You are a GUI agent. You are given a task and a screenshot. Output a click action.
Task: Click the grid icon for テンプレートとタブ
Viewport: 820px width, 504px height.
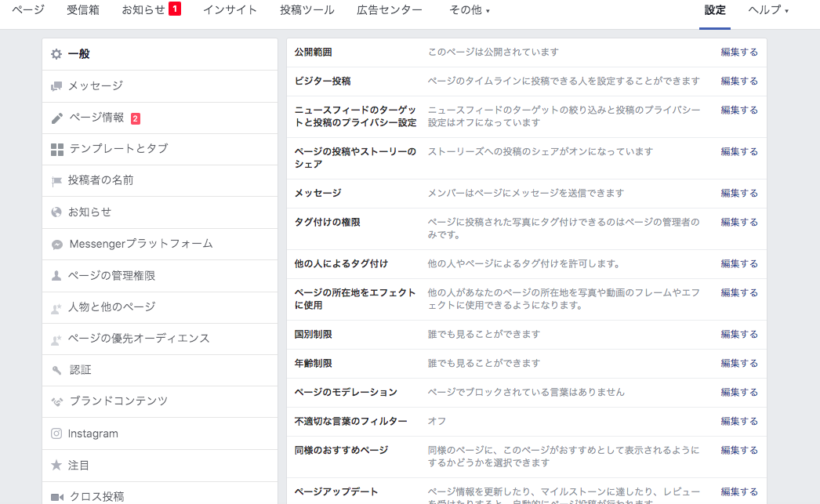pyautogui.click(x=55, y=149)
